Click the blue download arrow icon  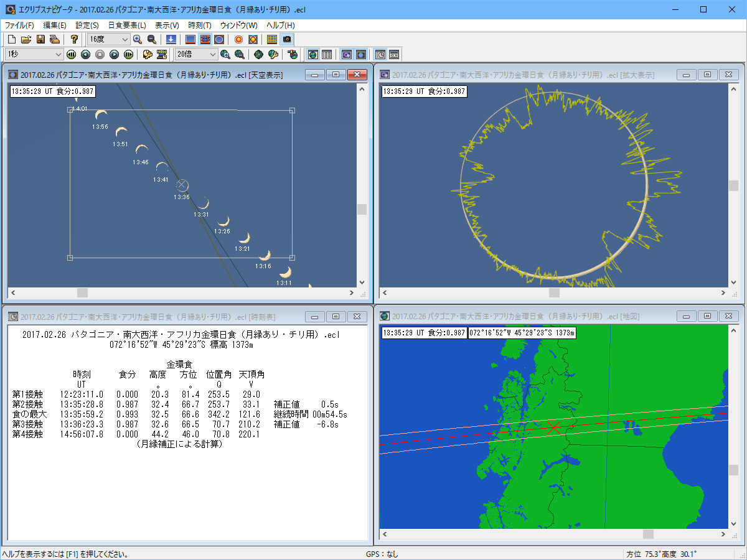pos(171,39)
